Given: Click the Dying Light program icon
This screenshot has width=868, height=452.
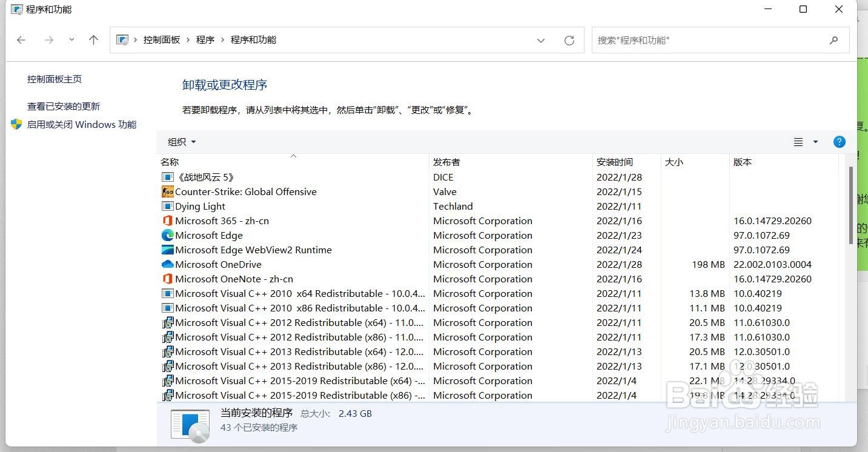Looking at the screenshot, I should [168, 207].
